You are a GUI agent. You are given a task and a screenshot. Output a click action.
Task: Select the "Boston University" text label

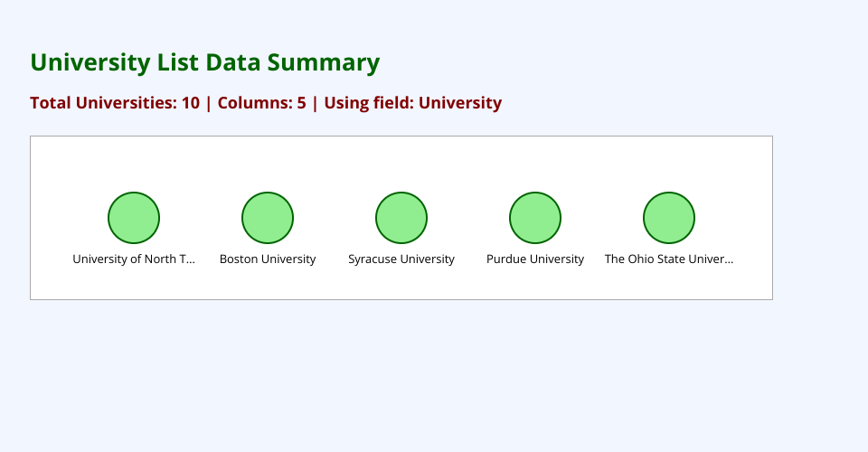[268, 259]
